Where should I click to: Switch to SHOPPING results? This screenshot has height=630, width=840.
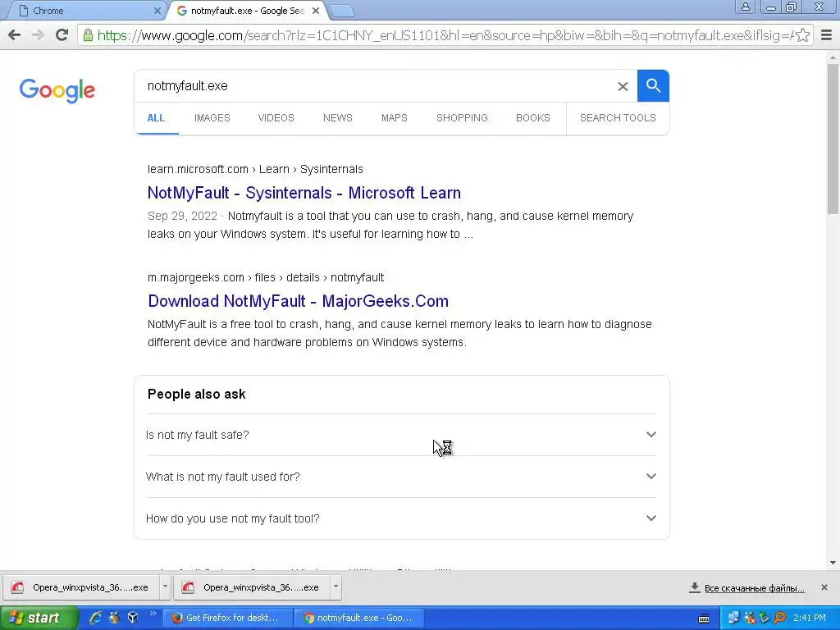pyautogui.click(x=462, y=118)
